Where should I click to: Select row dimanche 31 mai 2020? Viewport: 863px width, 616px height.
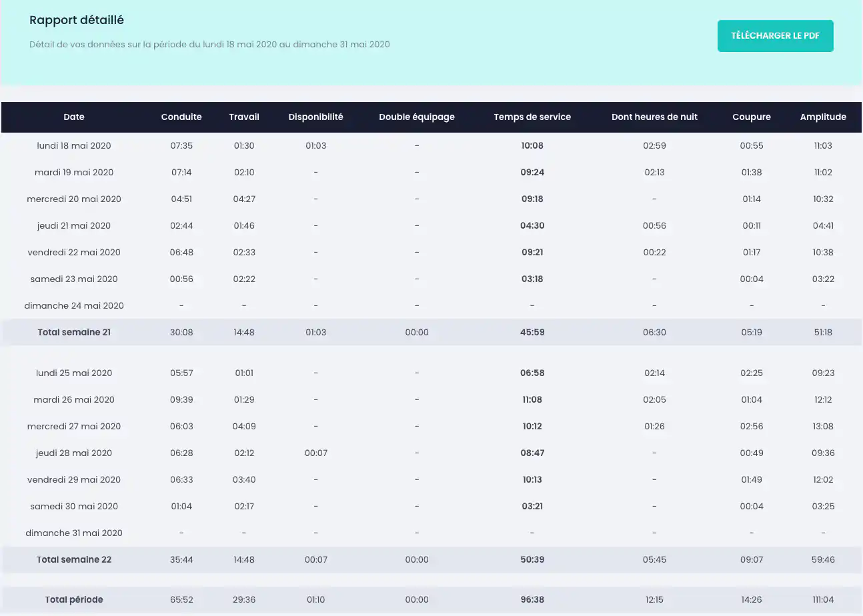(x=431, y=533)
